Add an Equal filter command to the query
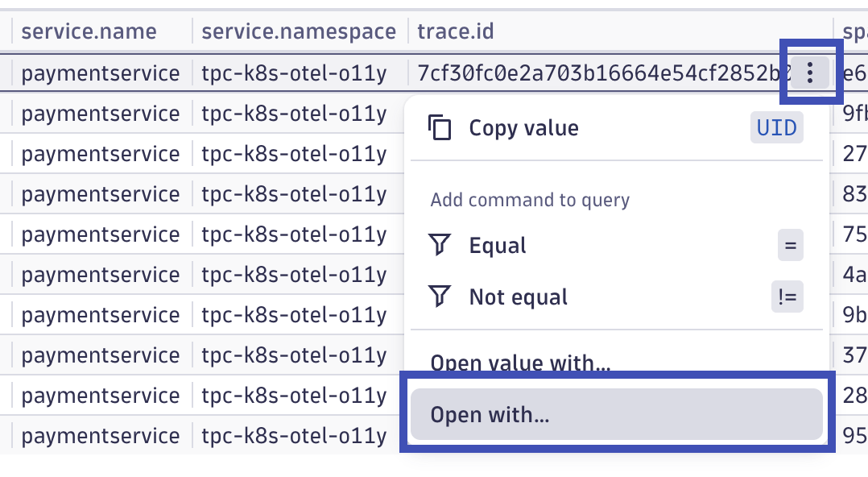868x477 pixels. tap(497, 245)
